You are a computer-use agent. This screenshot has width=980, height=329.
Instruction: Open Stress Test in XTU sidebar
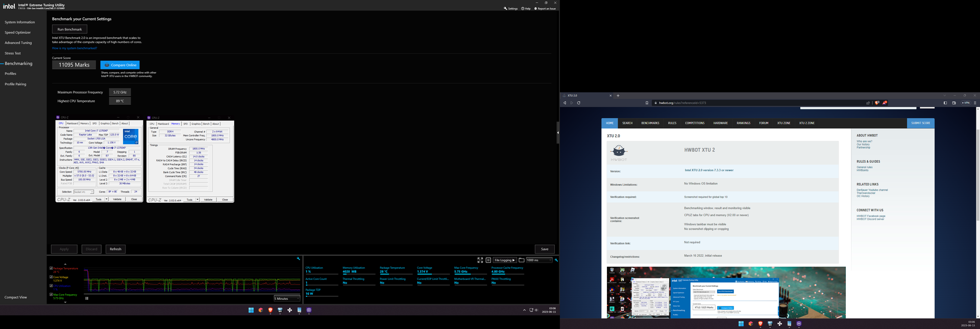[13, 53]
